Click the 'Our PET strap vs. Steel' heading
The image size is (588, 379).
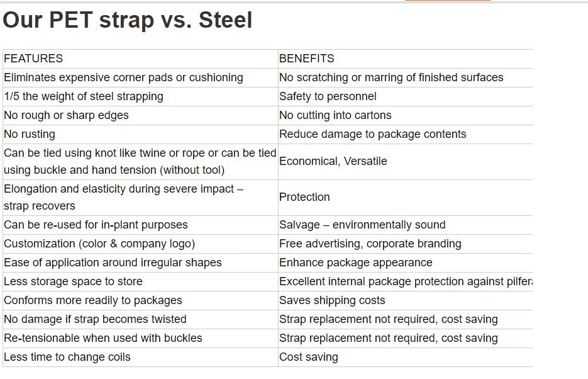(128, 20)
